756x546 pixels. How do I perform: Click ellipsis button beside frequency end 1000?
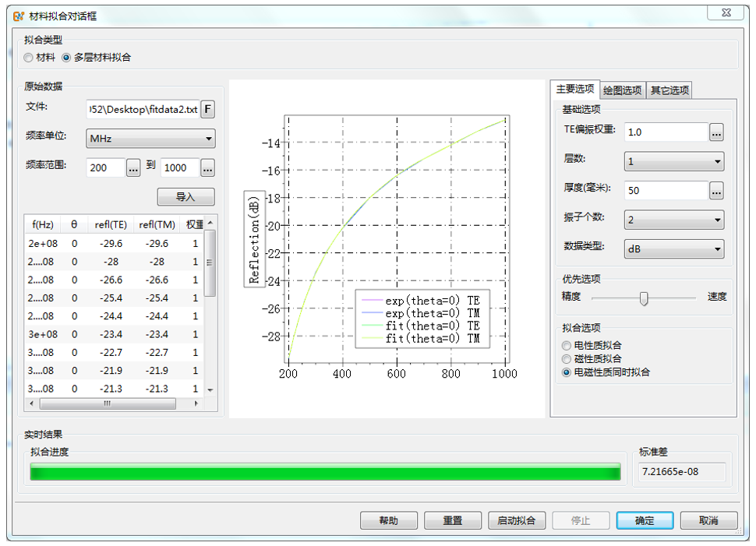tap(207, 167)
